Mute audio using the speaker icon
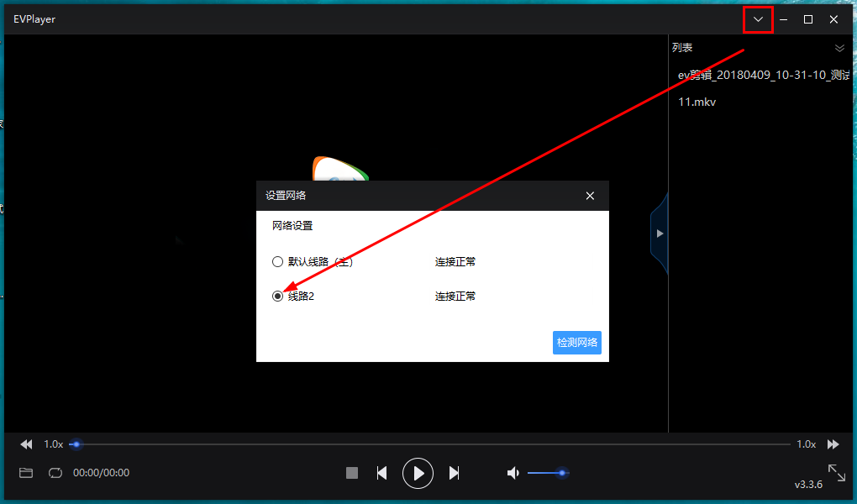The height and width of the screenshot is (504, 857). [x=513, y=473]
